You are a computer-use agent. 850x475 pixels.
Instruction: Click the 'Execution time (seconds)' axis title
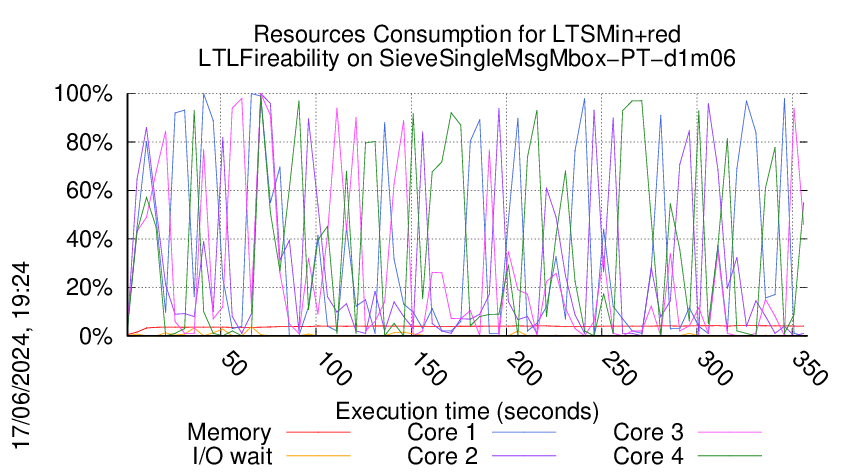(x=467, y=412)
